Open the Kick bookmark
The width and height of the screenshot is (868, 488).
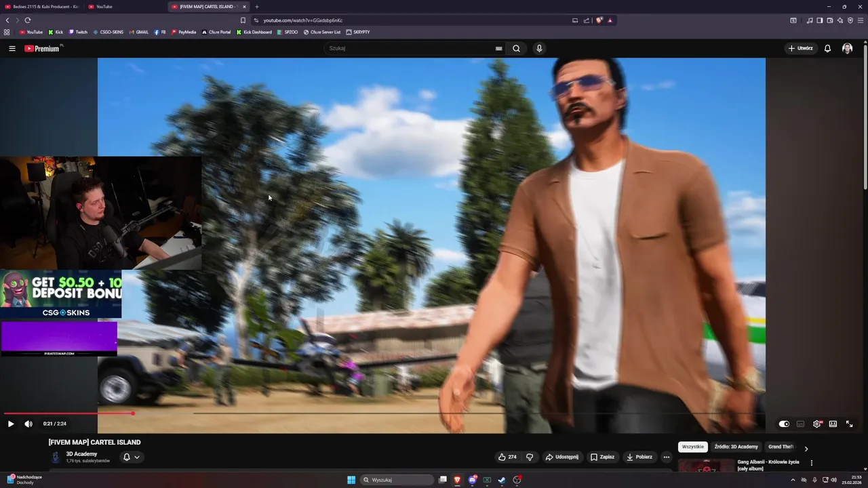pyautogui.click(x=56, y=32)
